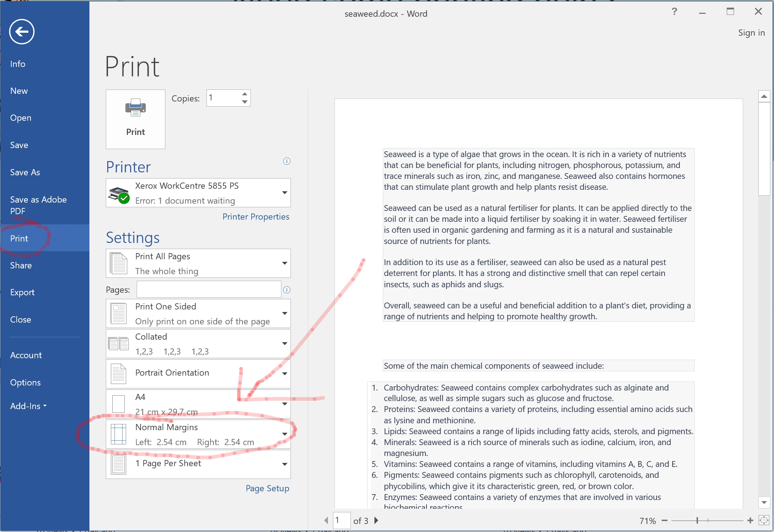Expand the Print All Pages dropdown
This screenshot has width=774, height=532.
(285, 264)
